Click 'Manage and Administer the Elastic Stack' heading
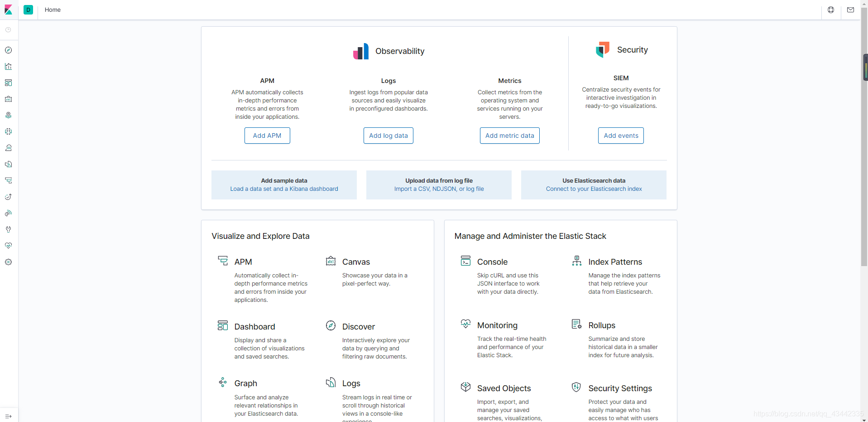Screen dimensions: 868x422 click(x=530, y=236)
